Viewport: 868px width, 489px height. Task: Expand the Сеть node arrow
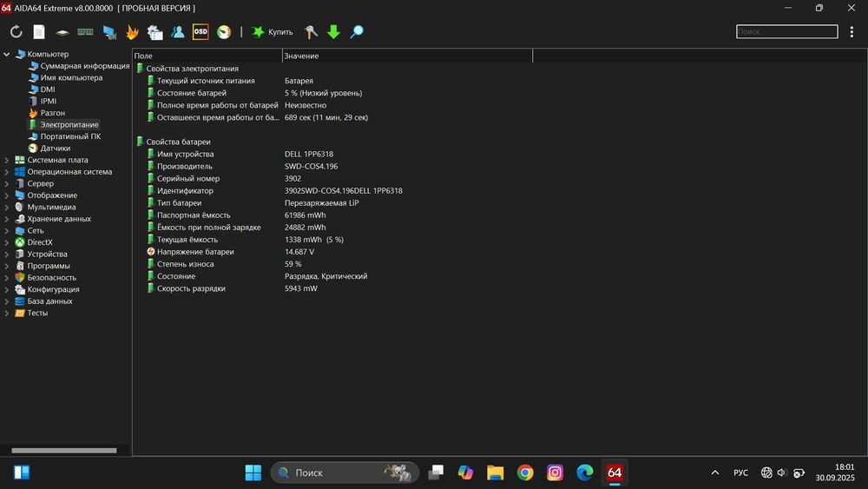[x=7, y=230]
